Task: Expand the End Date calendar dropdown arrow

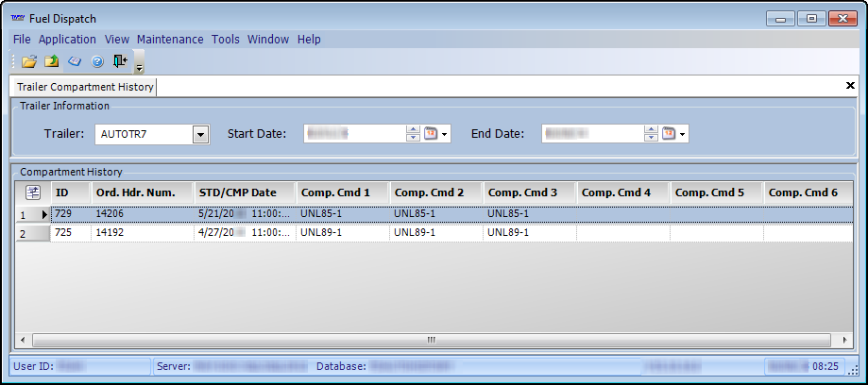Action: pos(682,134)
